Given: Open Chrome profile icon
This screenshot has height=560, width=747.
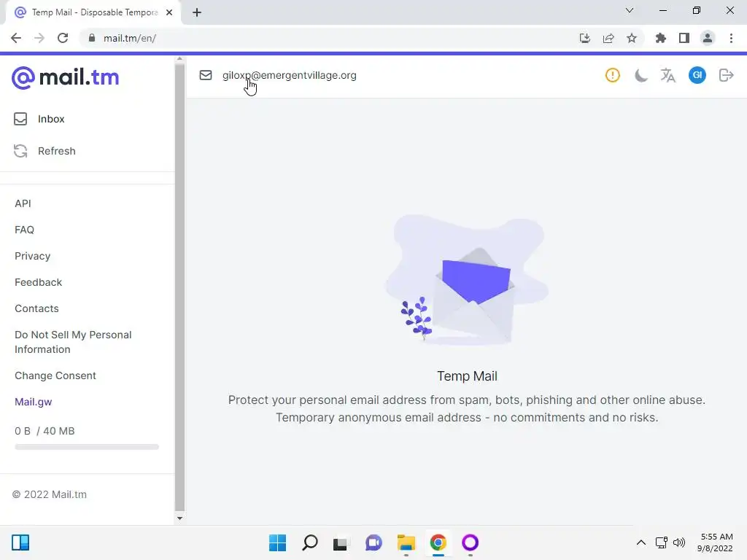Looking at the screenshot, I should (x=708, y=38).
